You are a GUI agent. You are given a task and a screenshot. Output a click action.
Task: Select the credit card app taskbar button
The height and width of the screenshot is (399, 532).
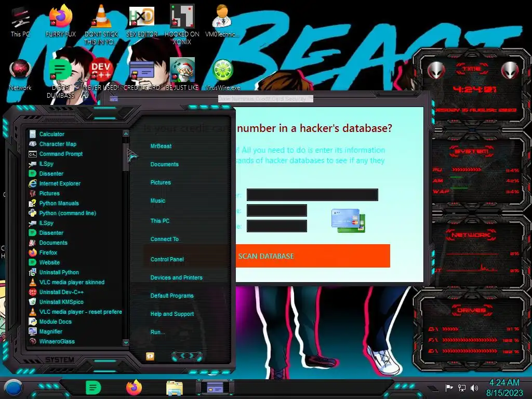click(215, 388)
